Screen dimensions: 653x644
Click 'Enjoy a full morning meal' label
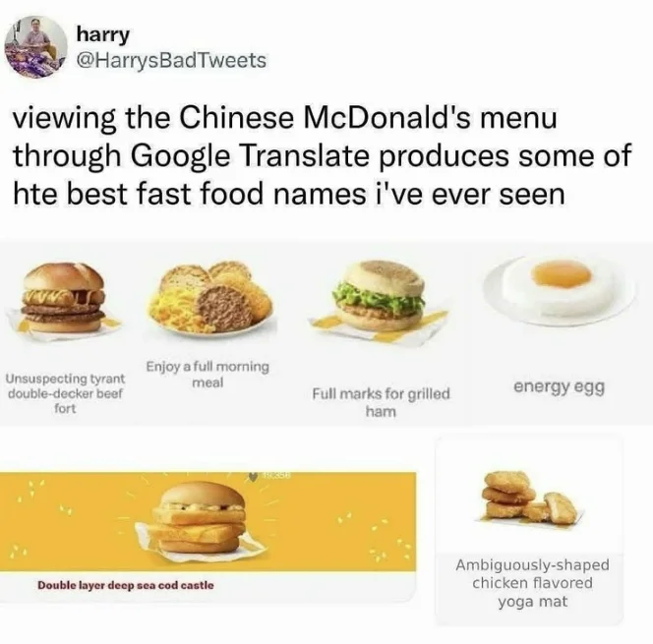208,374
